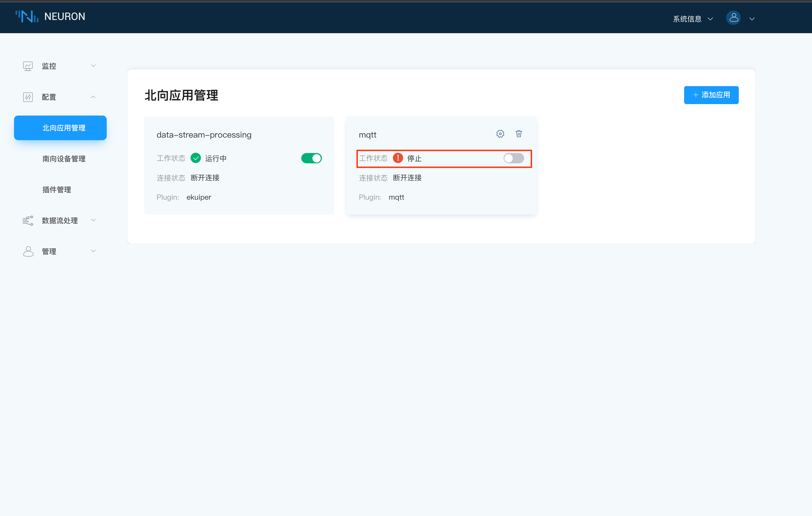Turn on the mqtt working status switch
812x516 pixels.
click(514, 158)
